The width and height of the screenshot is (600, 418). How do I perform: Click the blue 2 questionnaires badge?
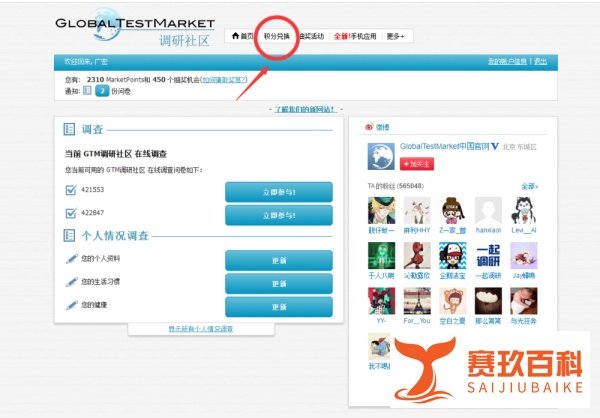click(102, 91)
